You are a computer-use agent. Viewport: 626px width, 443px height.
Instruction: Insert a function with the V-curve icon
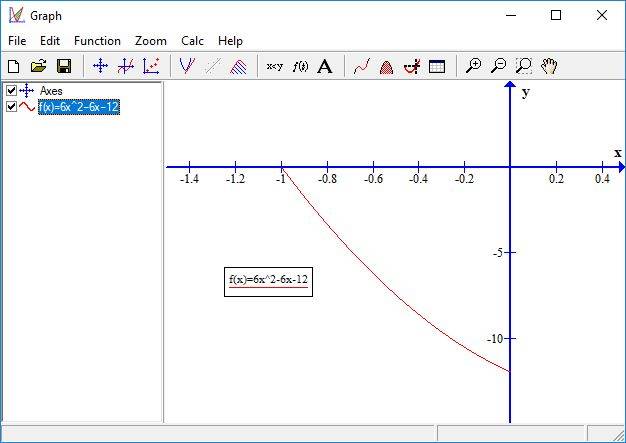pyautogui.click(x=187, y=66)
